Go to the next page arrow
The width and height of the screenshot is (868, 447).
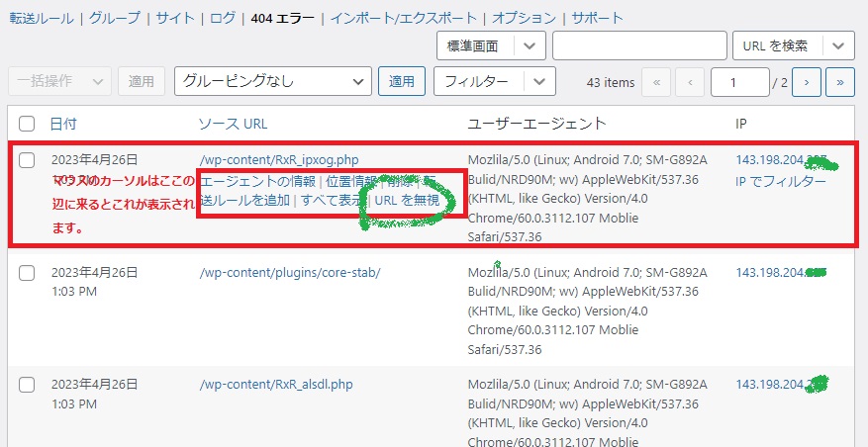(807, 82)
